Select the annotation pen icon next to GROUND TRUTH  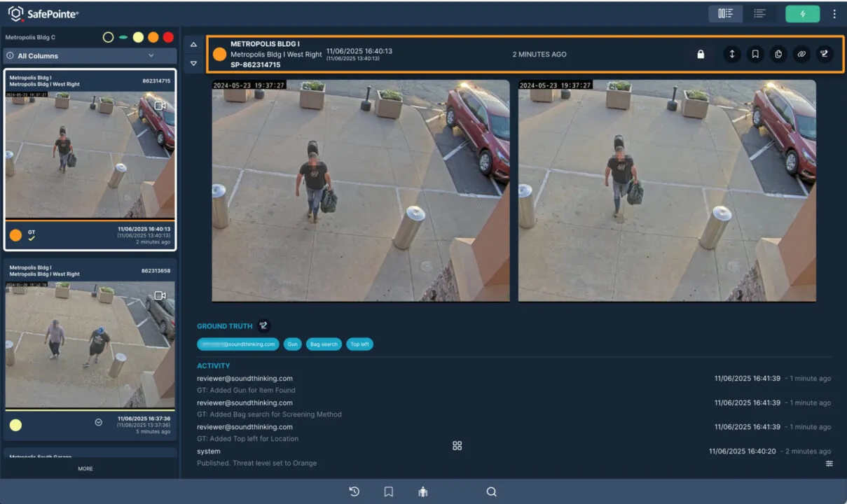[263, 325]
